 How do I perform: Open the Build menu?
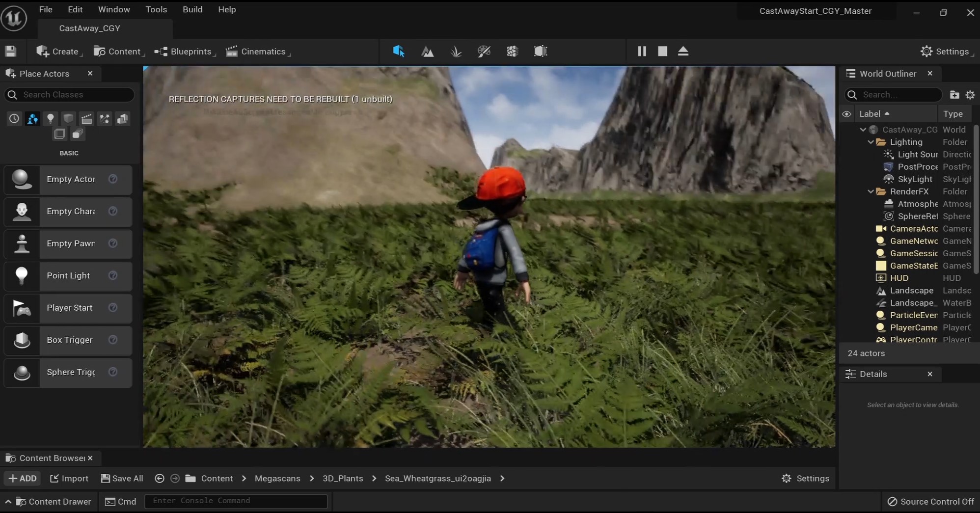192,9
